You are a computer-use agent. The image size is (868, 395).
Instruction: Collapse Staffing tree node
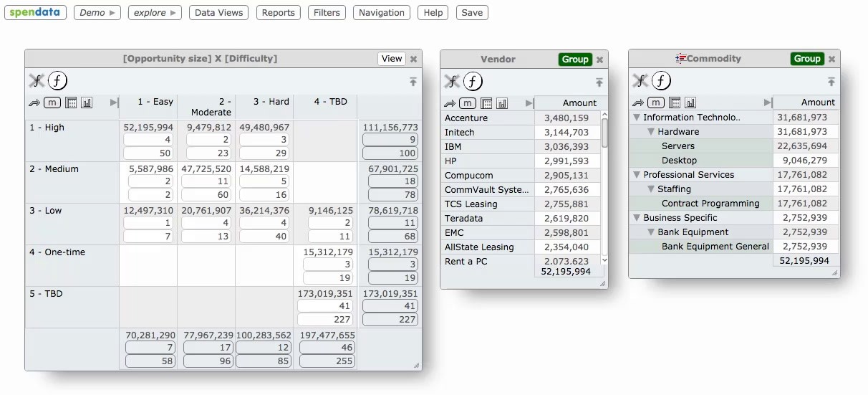[x=651, y=189]
